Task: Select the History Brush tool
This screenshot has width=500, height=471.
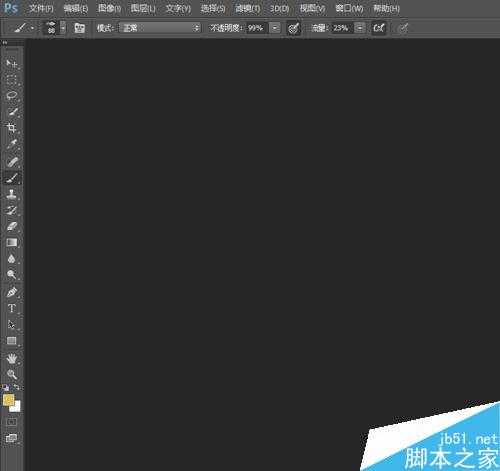Action: coord(11,210)
